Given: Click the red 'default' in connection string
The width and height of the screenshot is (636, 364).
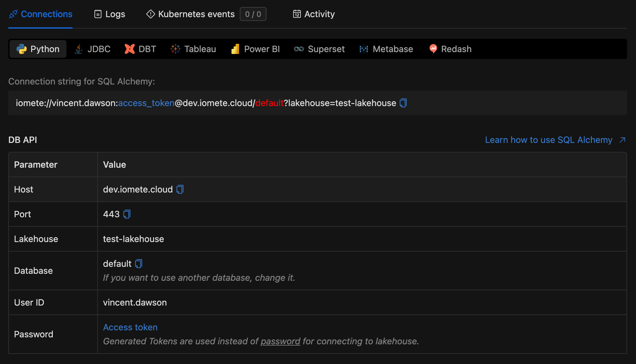Looking at the screenshot, I should point(269,103).
